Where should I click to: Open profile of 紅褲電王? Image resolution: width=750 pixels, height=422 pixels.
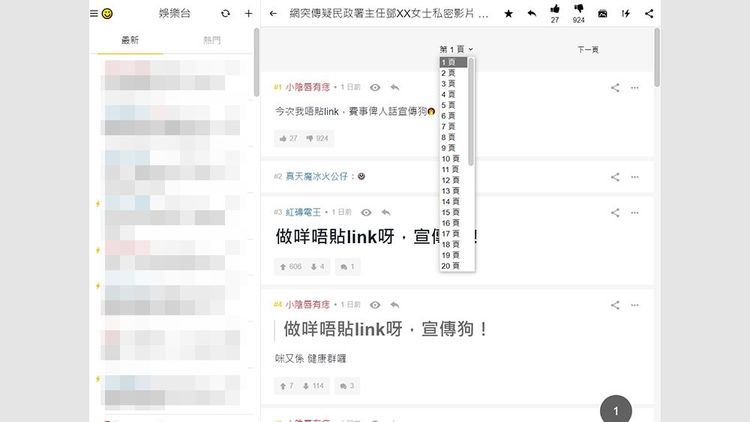303,212
